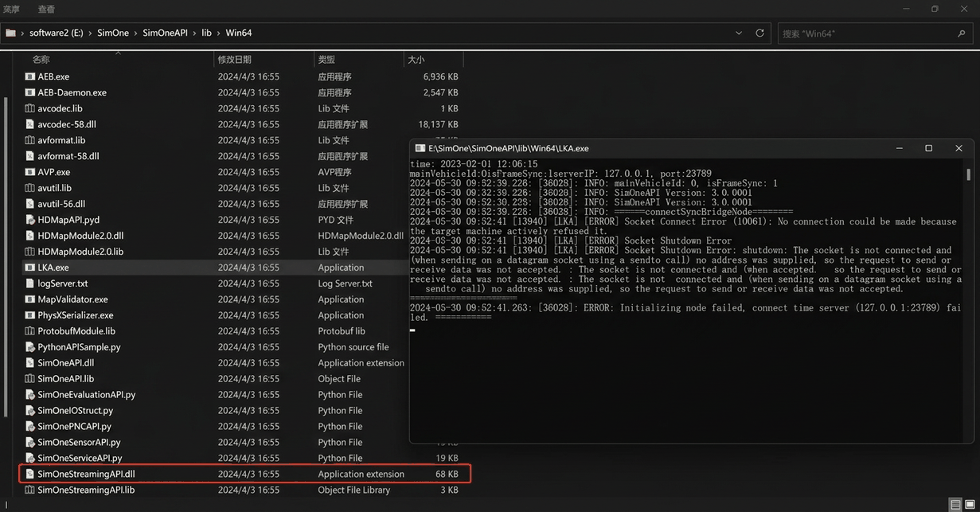Screen dimensions: 980x512
Task: Click the 18,137 KB size cell
Action: tap(438, 124)
